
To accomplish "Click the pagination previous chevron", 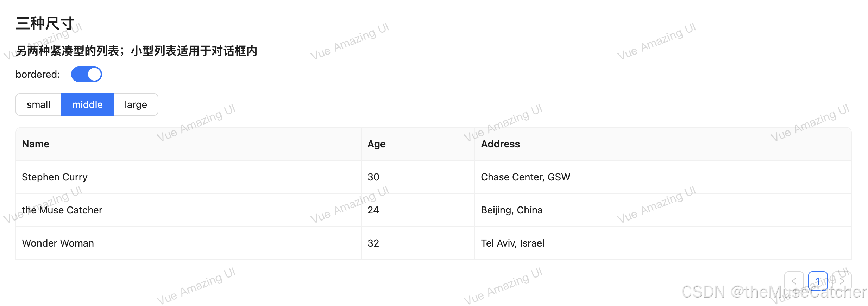I will pyautogui.click(x=795, y=281).
